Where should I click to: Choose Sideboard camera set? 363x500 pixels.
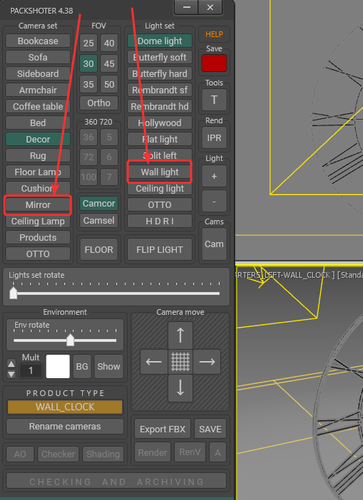click(x=38, y=74)
